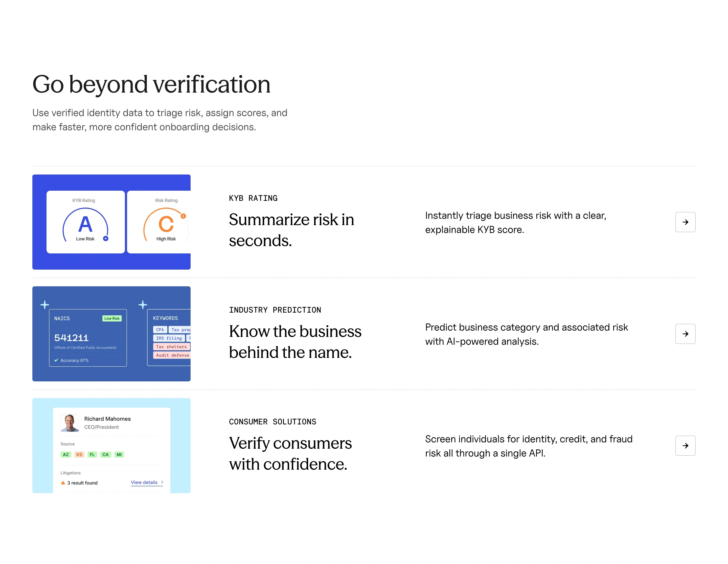Screen dimensions: 728x564
Task: Expand the KYB RATING section arrow
Action: [x=685, y=222]
